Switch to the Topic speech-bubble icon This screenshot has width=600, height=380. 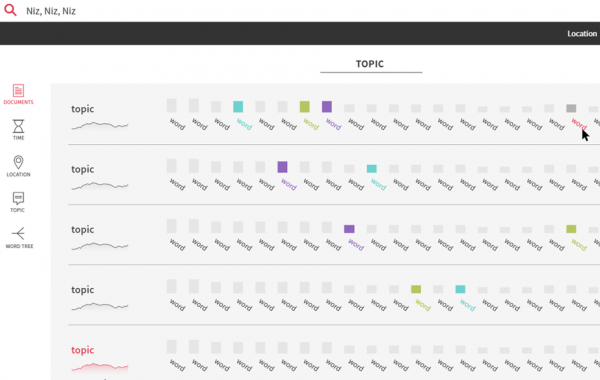tap(18, 202)
